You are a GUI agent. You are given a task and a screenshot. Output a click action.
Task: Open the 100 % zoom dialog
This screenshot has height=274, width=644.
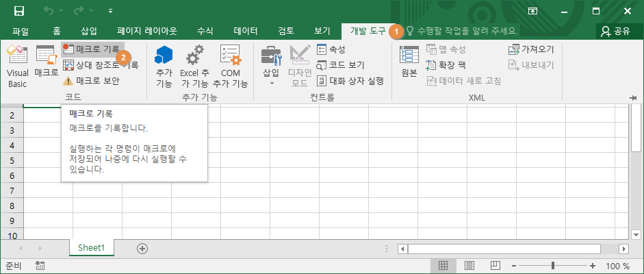[617, 266]
